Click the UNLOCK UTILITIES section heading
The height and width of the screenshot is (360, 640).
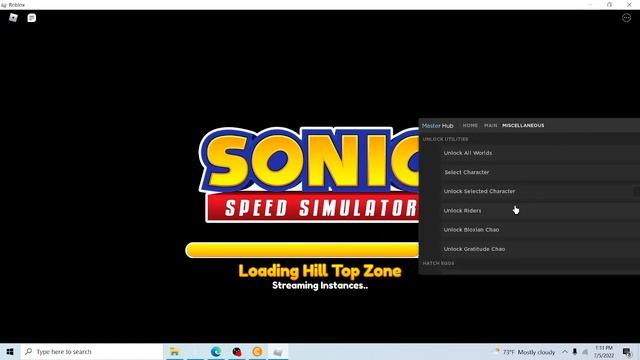pyautogui.click(x=445, y=139)
